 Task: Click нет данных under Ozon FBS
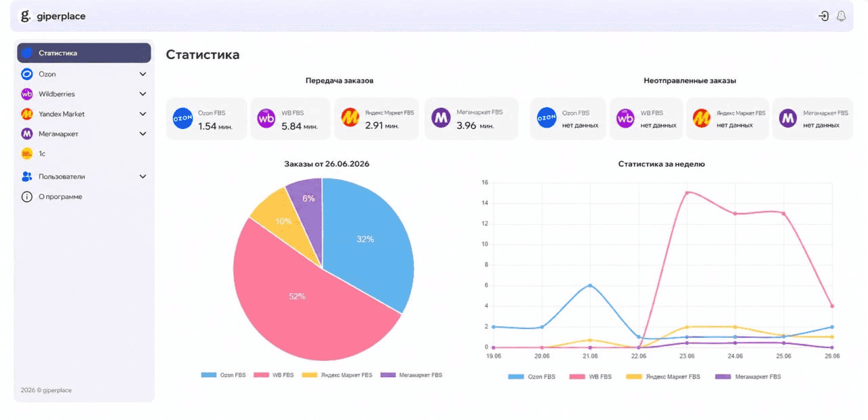click(x=580, y=126)
